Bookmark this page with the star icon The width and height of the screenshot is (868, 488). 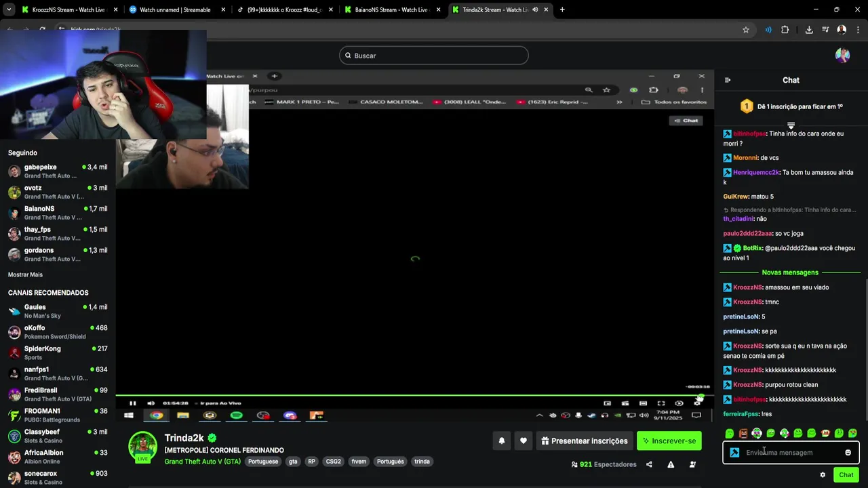coord(746,30)
